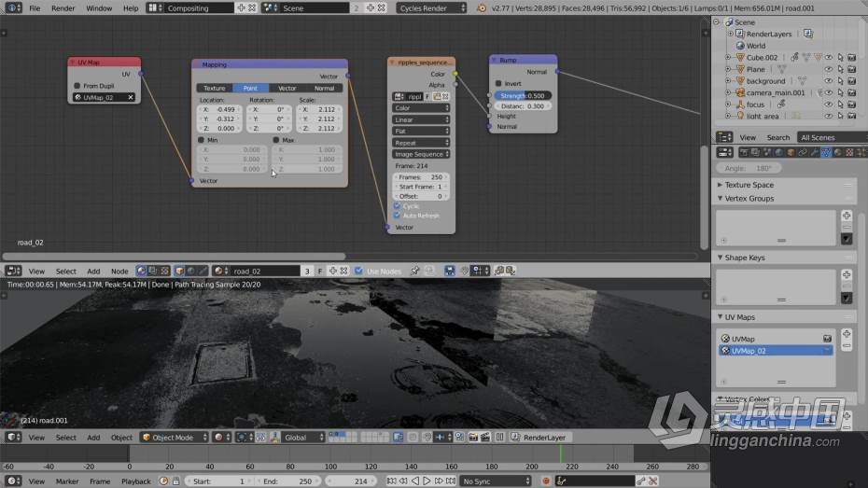
Task: Clear UVMap_02 field in UV Map node
Action: (x=131, y=97)
